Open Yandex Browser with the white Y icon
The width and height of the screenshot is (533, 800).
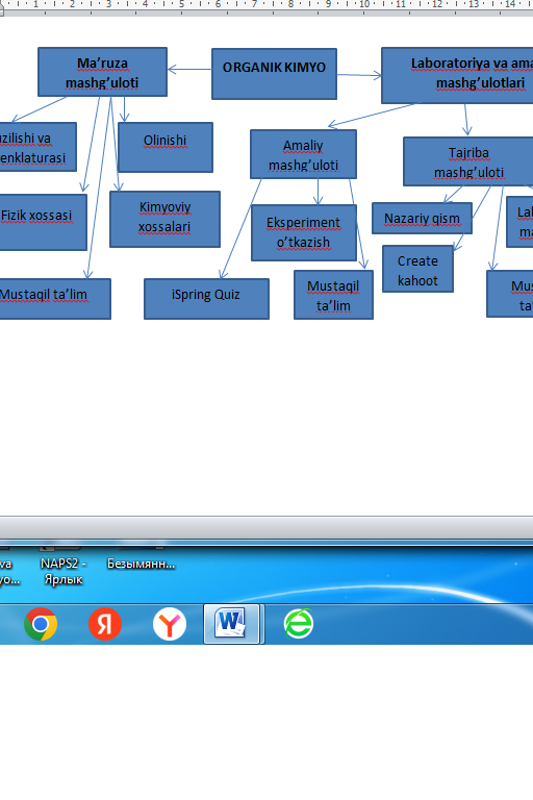[169, 623]
